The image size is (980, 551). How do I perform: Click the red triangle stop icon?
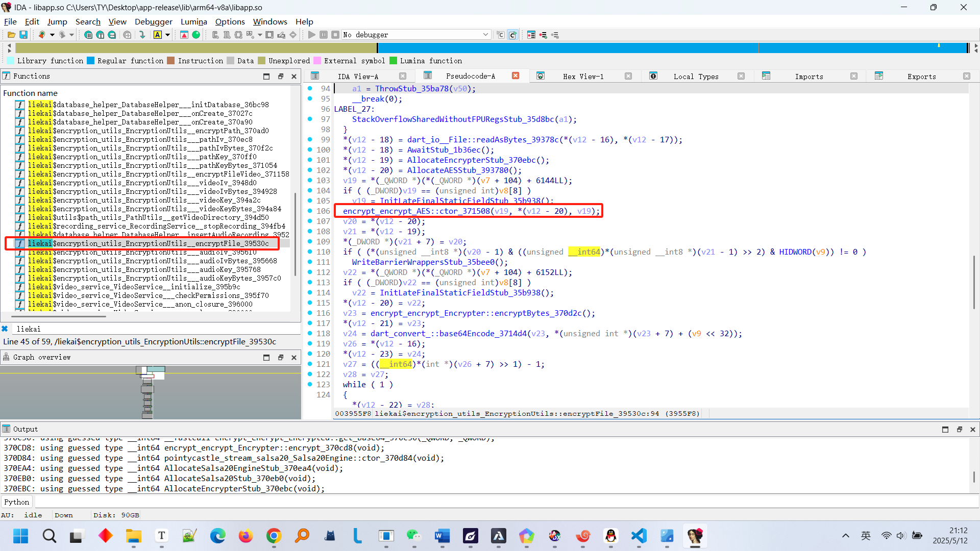tap(184, 35)
